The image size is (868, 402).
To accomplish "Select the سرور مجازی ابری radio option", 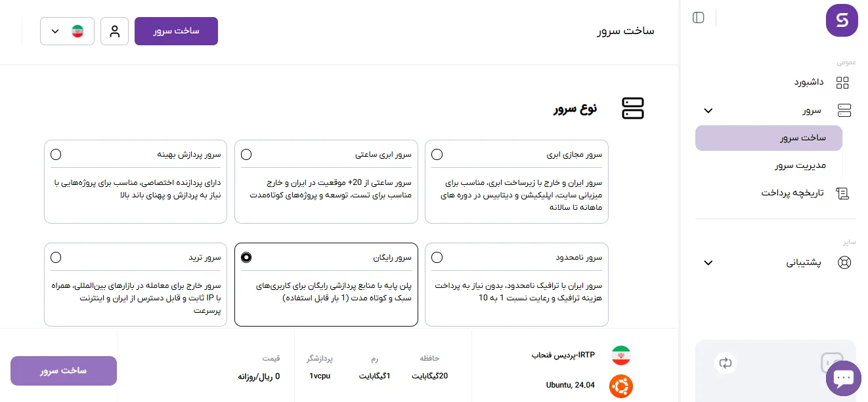I will pyautogui.click(x=437, y=155).
